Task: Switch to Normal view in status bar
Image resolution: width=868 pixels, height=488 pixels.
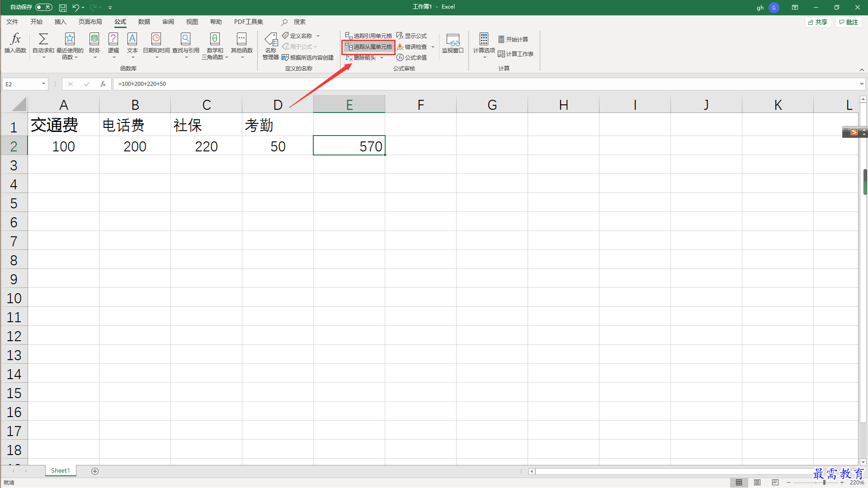Action: 739,483
